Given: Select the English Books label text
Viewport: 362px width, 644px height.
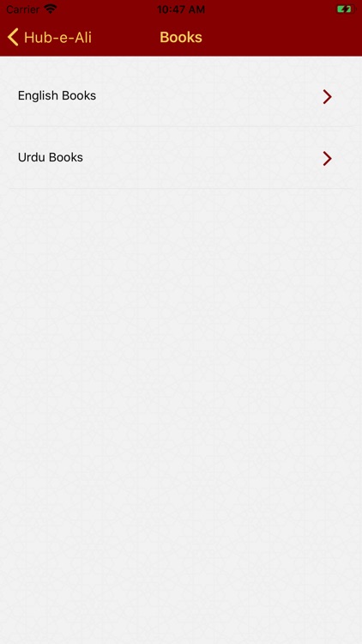Looking at the screenshot, I should (57, 95).
